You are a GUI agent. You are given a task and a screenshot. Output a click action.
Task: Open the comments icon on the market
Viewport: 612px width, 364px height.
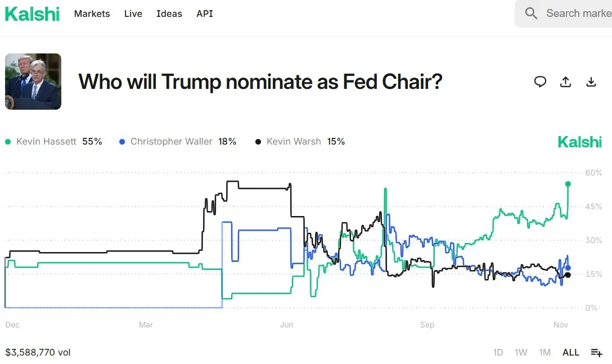(540, 82)
